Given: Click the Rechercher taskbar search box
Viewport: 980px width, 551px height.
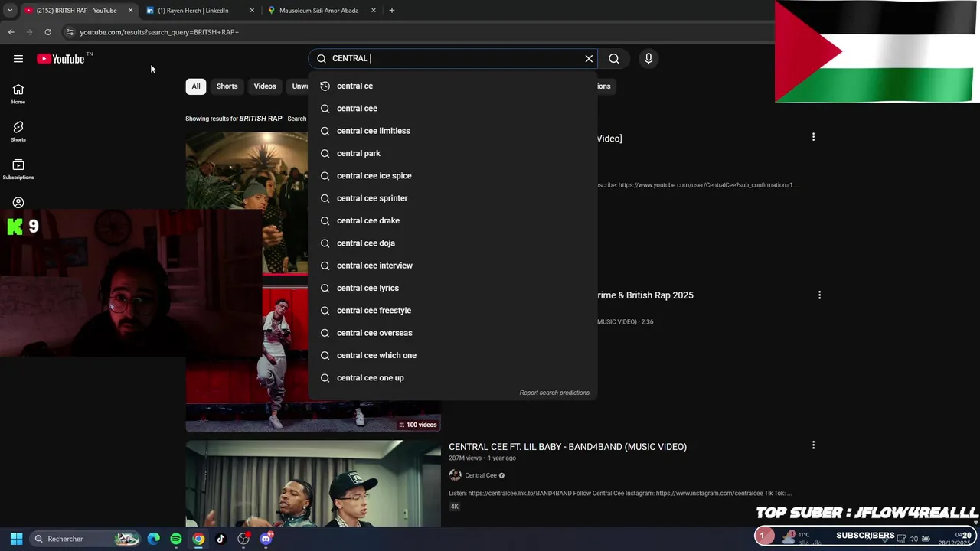Looking at the screenshot, I should click(87, 539).
